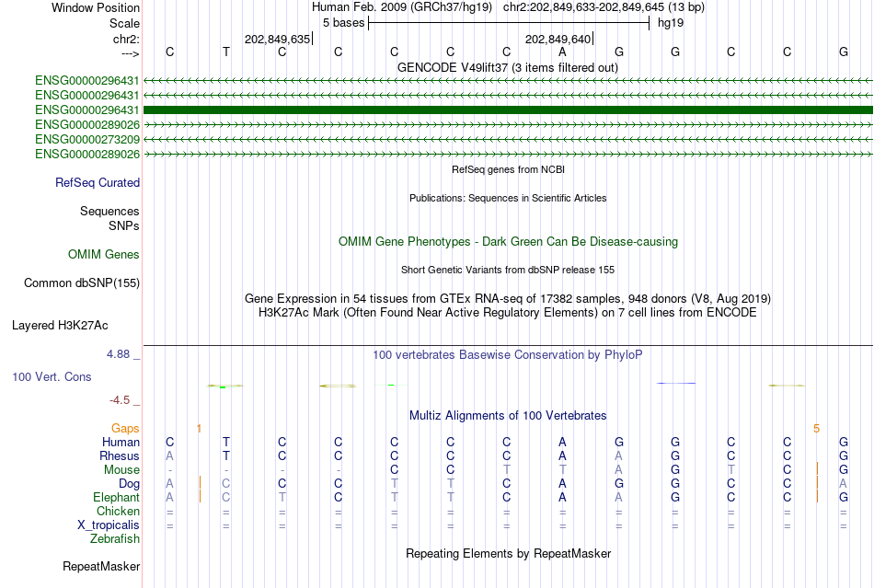Select the Human species label

(x=121, y=442)
